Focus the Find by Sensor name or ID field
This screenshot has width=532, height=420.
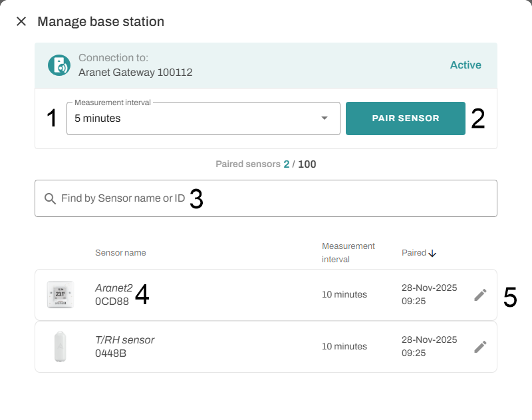click(x=266, y=198)
